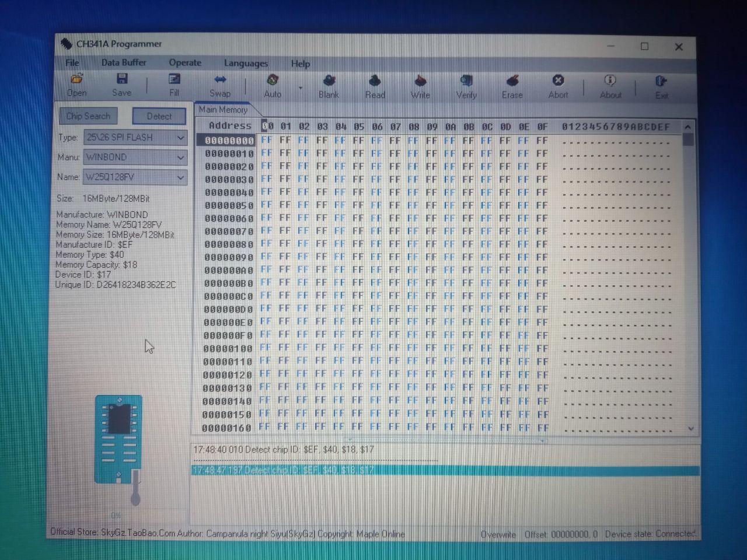This screenshot has height=560, width=747.
Task: Click the Detect button
Action: pyautogui.click(x=159, y=117)
